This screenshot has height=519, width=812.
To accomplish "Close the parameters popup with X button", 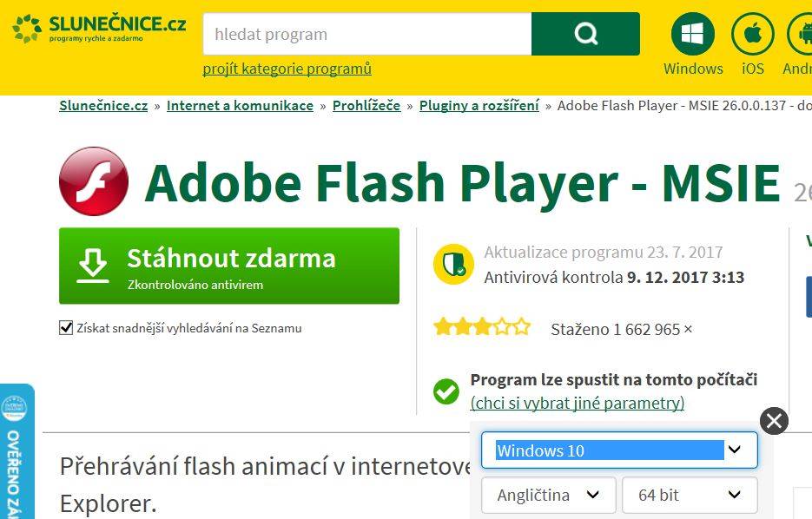I will point(774,421).
